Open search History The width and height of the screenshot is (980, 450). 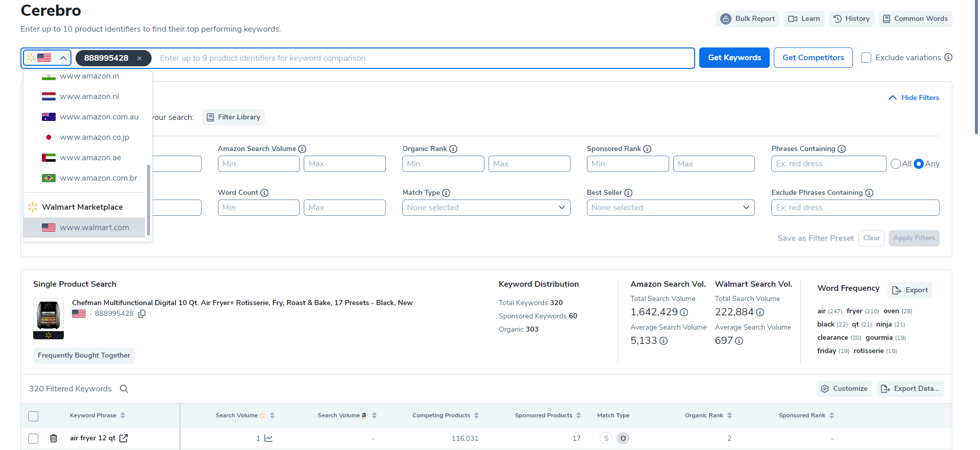pyautogui.click(x=851, y=19)
